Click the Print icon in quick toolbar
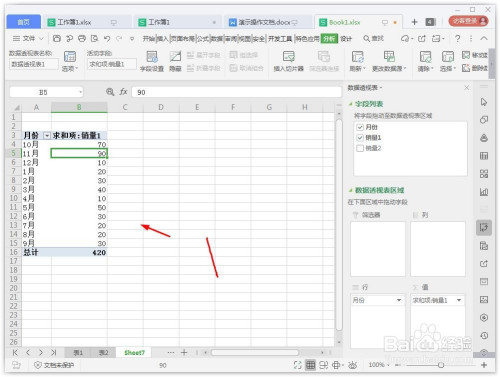Image resolution: width=500 pixels, height=377 pixels. coord(82,39)
